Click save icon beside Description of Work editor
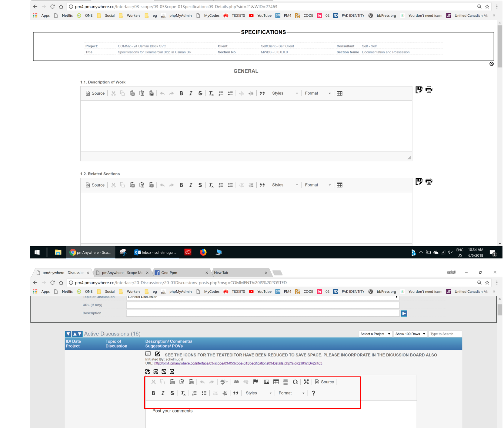The image size is (504, 428). [x=419, y=90]
